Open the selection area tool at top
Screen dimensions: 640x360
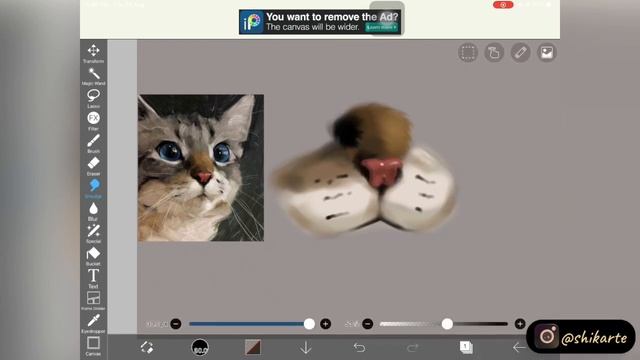[468, 53]
